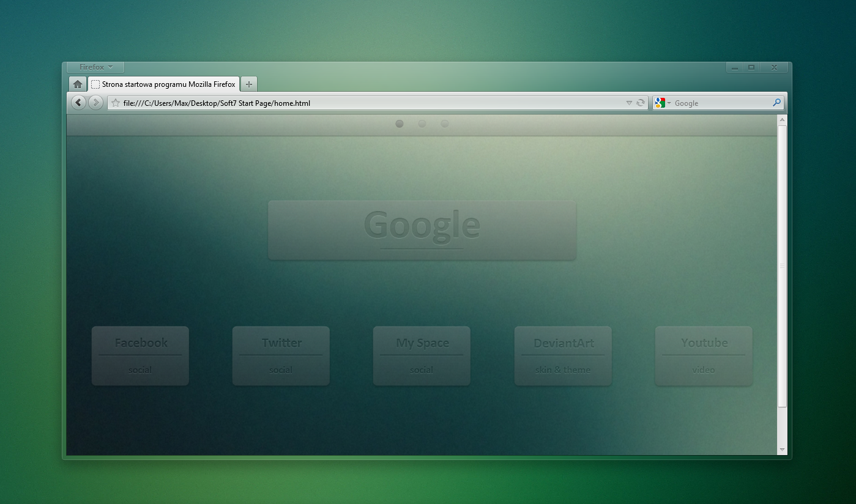Screen dimensions: 856x504
Task: Click the scrollbar up arrow
Action: click(782, 120)
